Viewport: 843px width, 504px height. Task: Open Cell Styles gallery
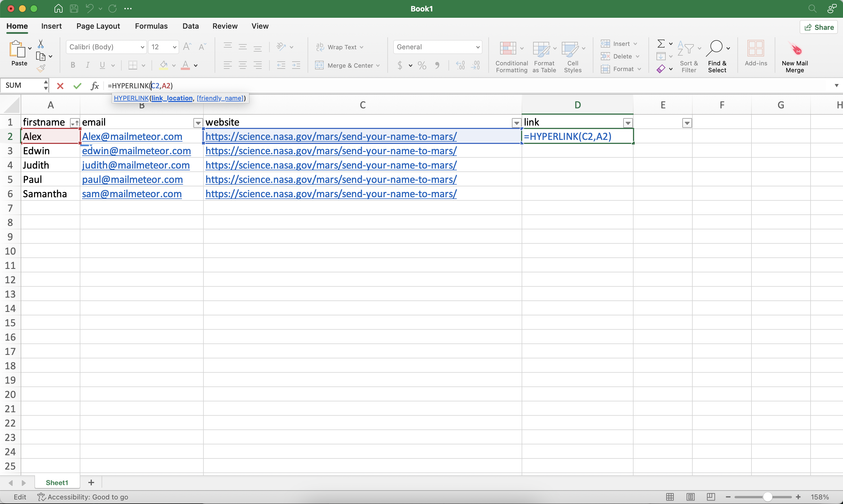point(573,57)
